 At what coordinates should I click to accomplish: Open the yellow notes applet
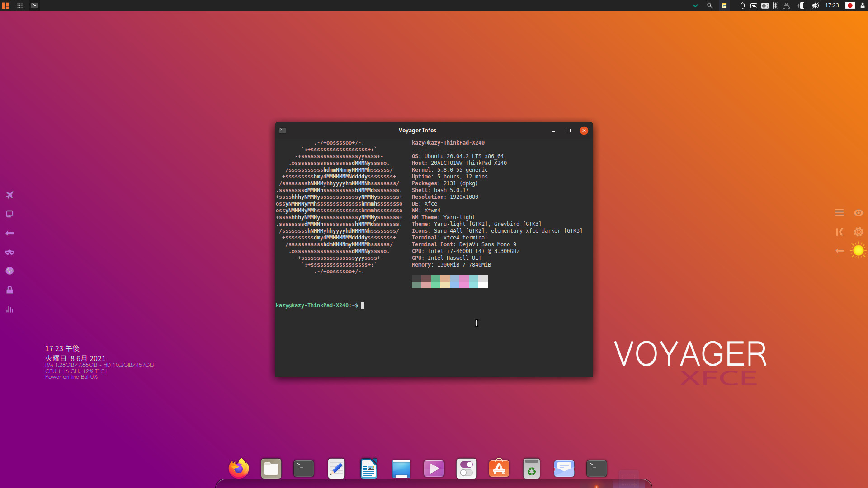click(x=724, y=5)
